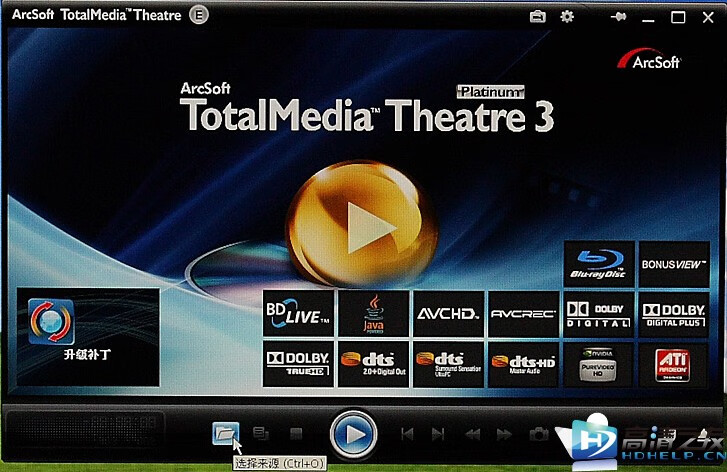This screenshot has width=727, height=472.
Task: Click the fast forward button
Action: (x=505, y=434)
